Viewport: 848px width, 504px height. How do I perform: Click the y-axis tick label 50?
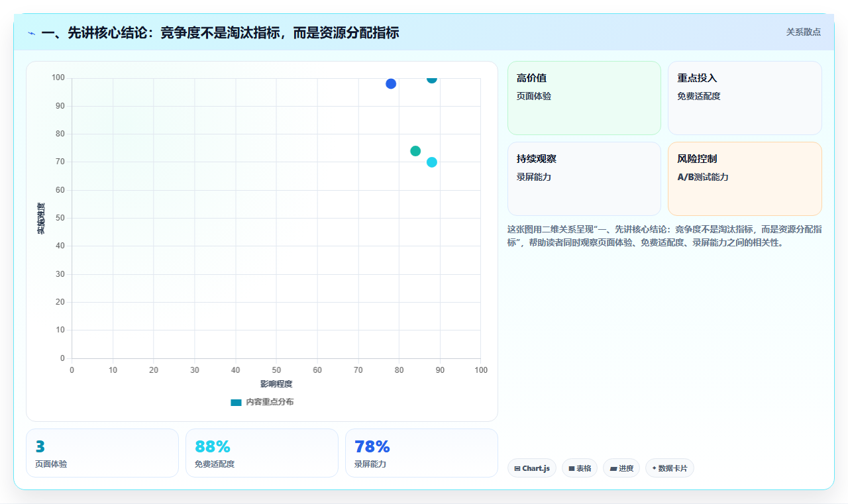[x=60, y=218]
